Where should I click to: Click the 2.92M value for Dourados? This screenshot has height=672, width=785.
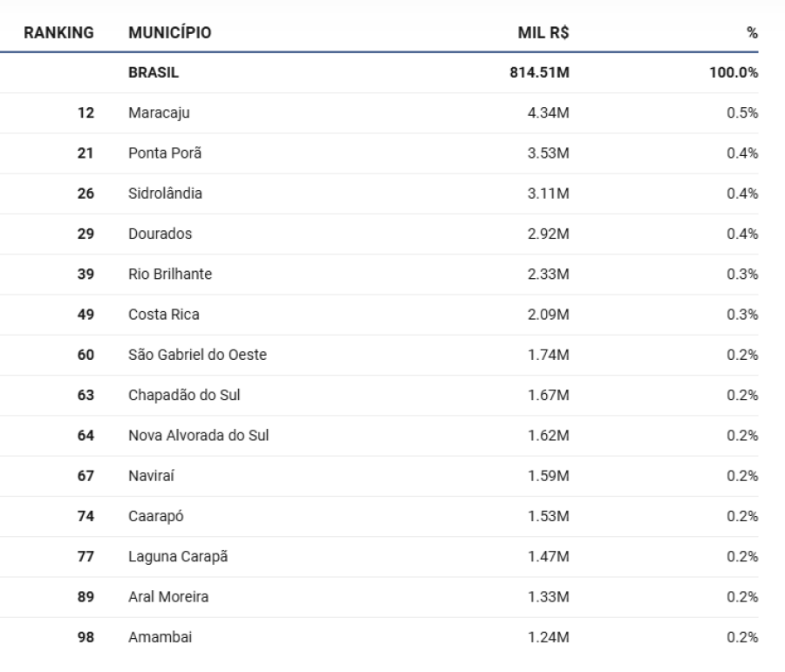pyautogui.click(x=549, y=234)
